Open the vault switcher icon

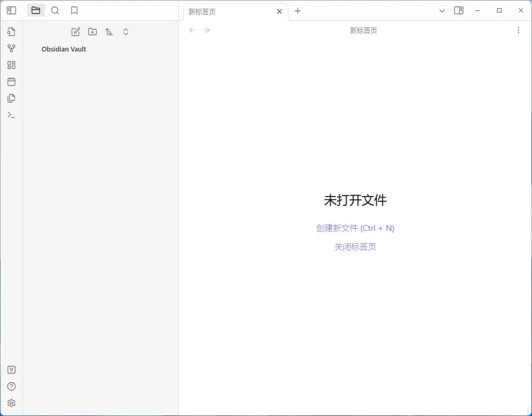(x=11, y=370)
